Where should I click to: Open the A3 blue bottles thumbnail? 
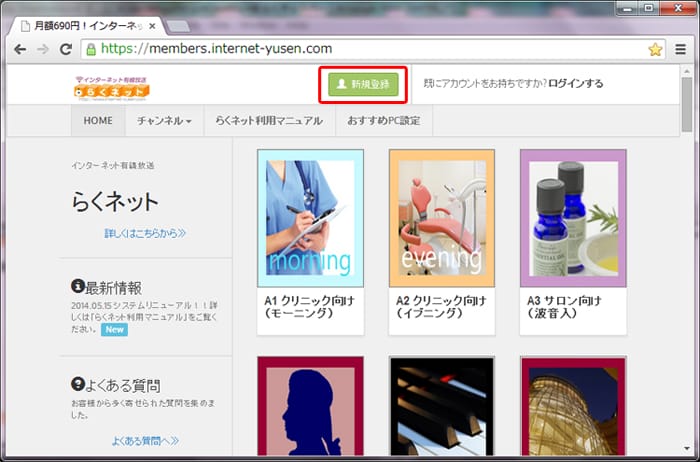[573, 218]
